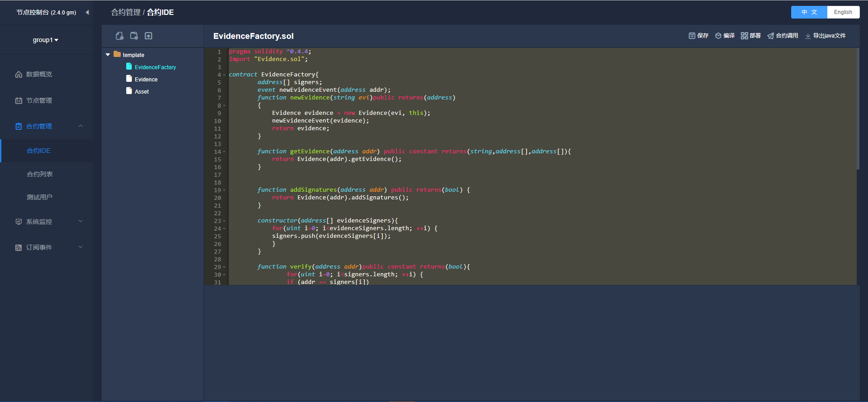Click the compile (编译) toolbar button

click(x=725, y=36)
